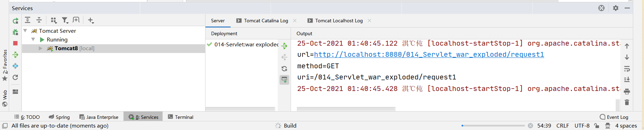644x130 pixels.
Task: Collapse the Tomcat Server node
Action: click(x=25, y=31)
